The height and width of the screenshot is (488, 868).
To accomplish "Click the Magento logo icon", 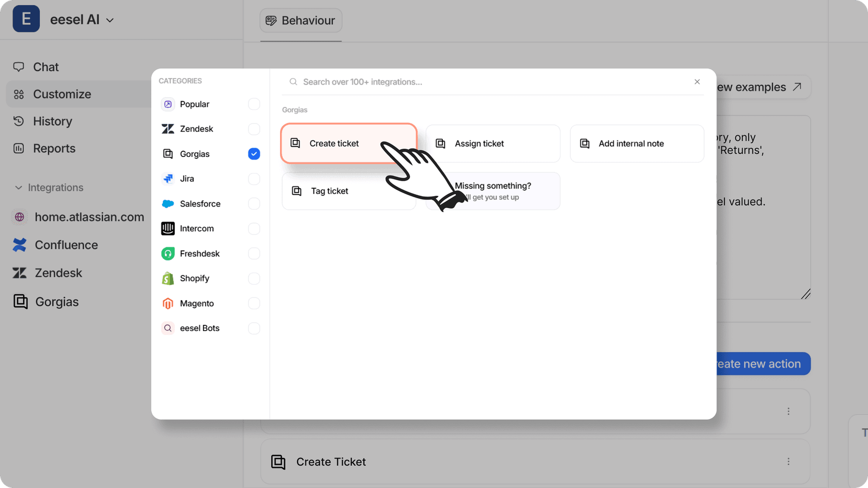I will click(168, 303).
